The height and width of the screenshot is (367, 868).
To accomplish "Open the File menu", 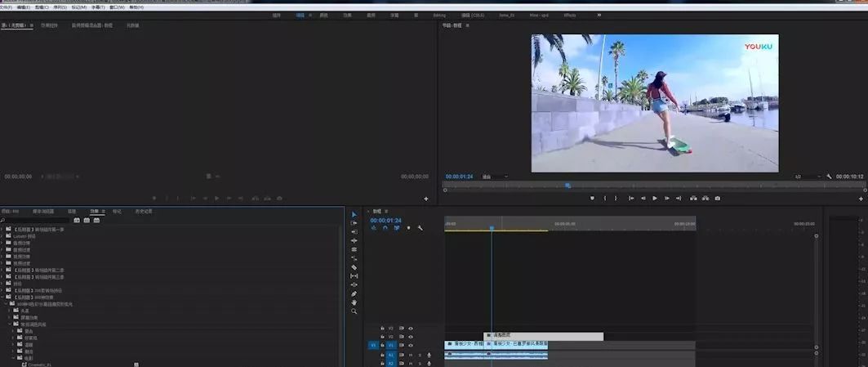I will 7,7.
